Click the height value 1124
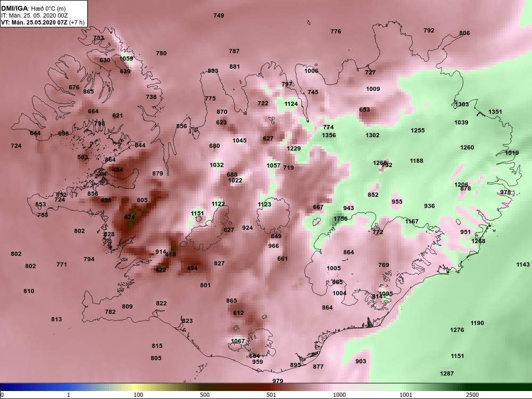The image size is (532, 399). coord(291,104)
